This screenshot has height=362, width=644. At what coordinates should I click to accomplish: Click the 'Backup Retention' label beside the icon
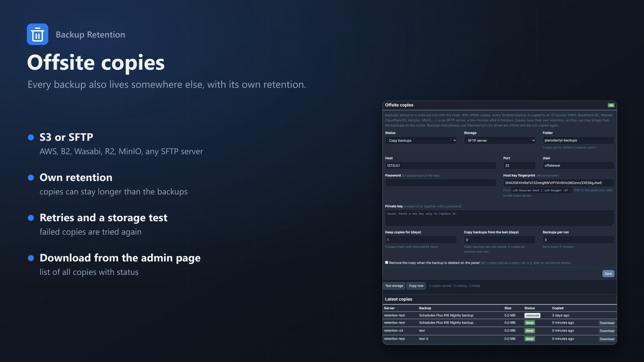coord(90,35)
